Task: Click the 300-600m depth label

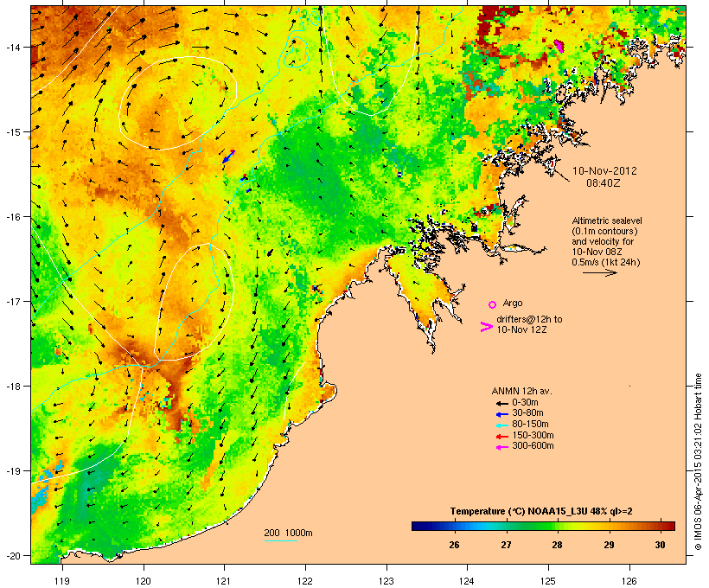Action: 533,446
